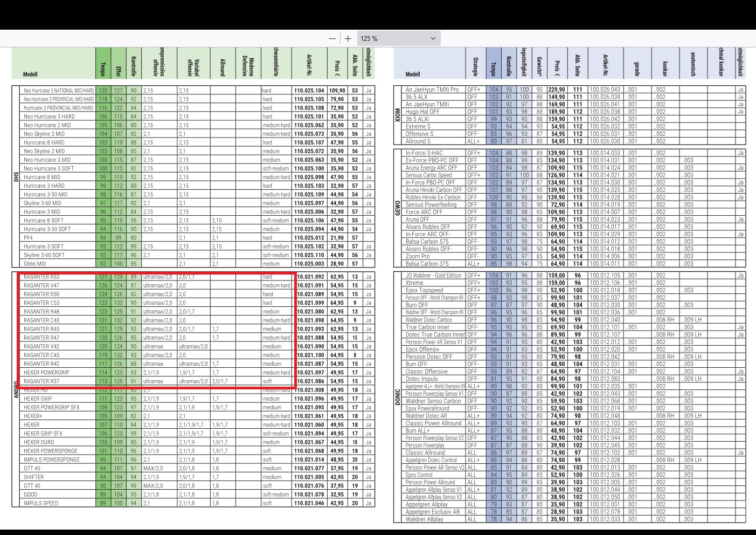Click the Variabel offensiv column header
This screenshot has width=756, height=535.
[x=194, y=66]
